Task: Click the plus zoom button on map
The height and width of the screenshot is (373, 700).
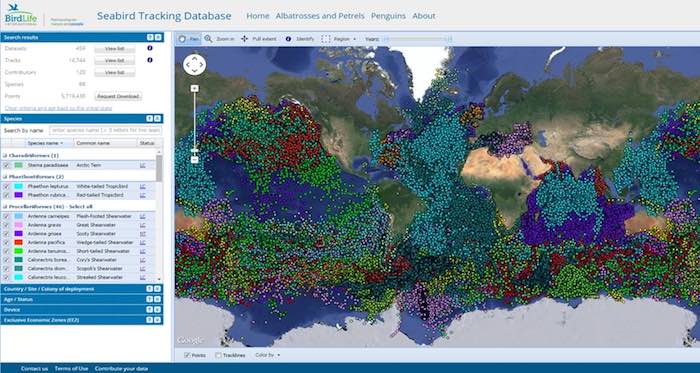Action: [x=195, y=88]
